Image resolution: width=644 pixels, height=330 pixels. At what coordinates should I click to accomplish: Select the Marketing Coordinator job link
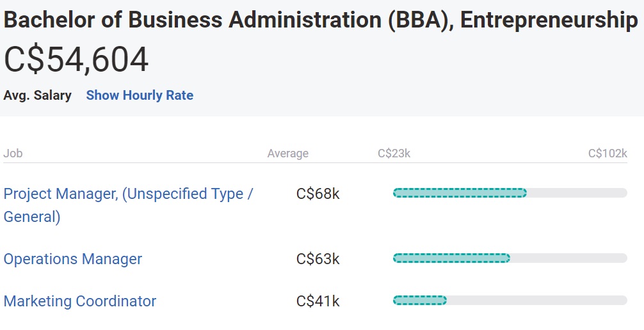80,301
